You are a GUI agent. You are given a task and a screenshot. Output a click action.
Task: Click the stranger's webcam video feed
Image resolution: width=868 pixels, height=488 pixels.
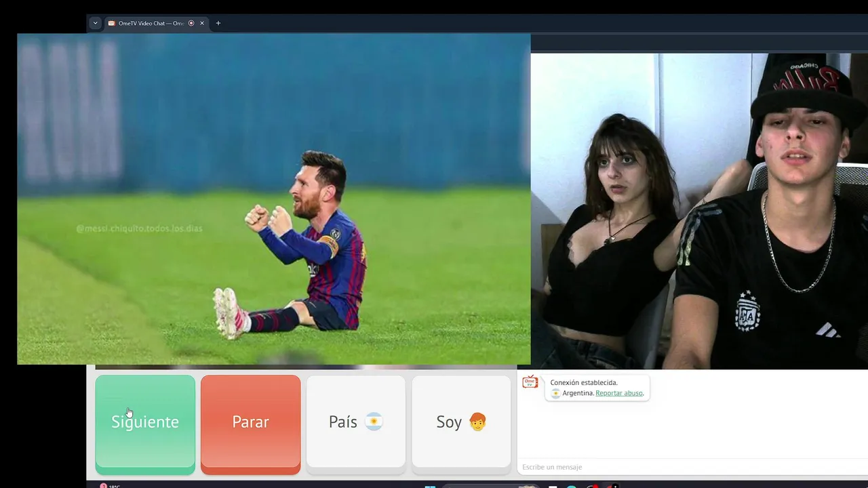(x=699, y=211)
